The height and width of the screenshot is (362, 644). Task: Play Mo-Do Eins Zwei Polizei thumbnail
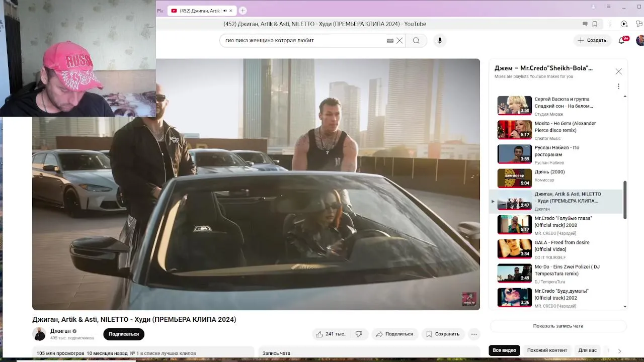(x=514, y=273)
